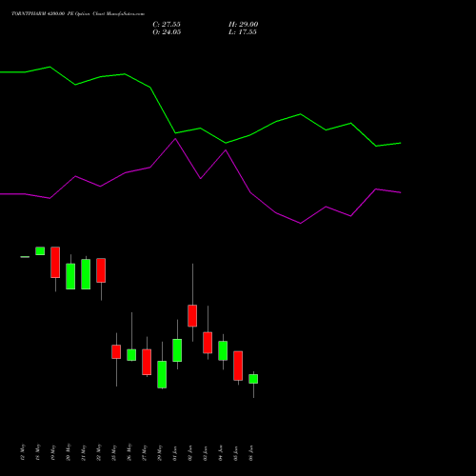Click the 26 May date label
Viewport: 476px width, 476px height.
129,452
